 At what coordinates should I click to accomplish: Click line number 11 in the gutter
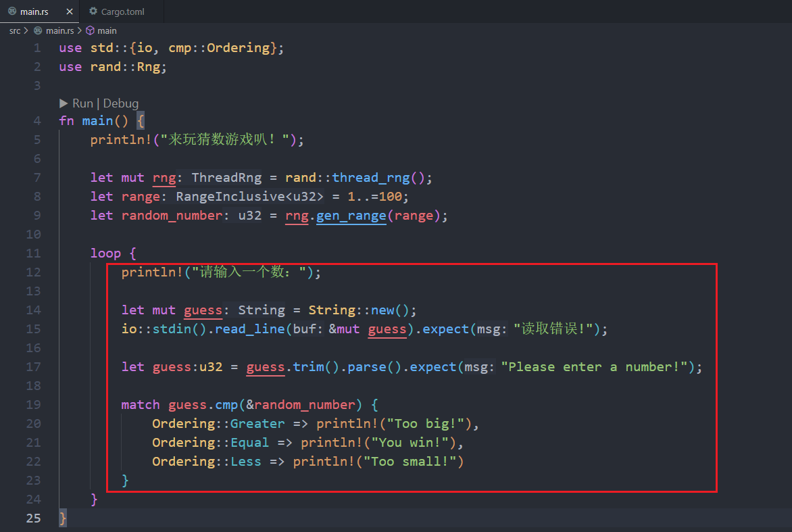(x=33, y=253)
